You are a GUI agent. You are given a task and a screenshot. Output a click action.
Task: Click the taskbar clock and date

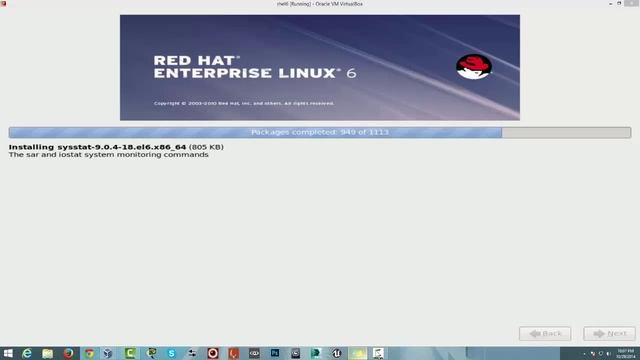point(625,353)
